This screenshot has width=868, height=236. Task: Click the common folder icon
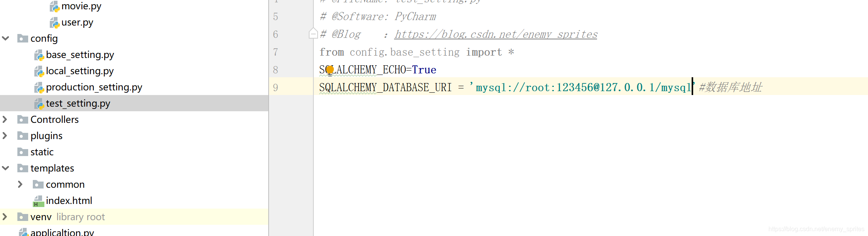coord(38,185)
